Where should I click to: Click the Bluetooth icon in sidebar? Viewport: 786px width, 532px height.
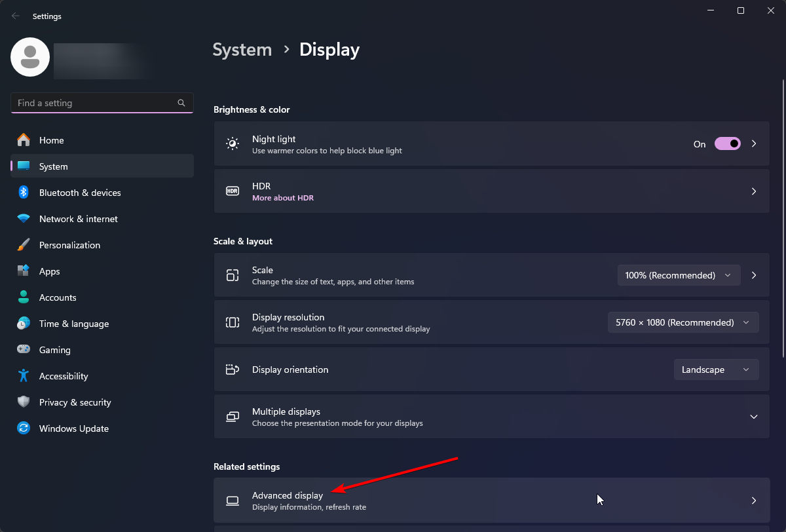(24, 193)
